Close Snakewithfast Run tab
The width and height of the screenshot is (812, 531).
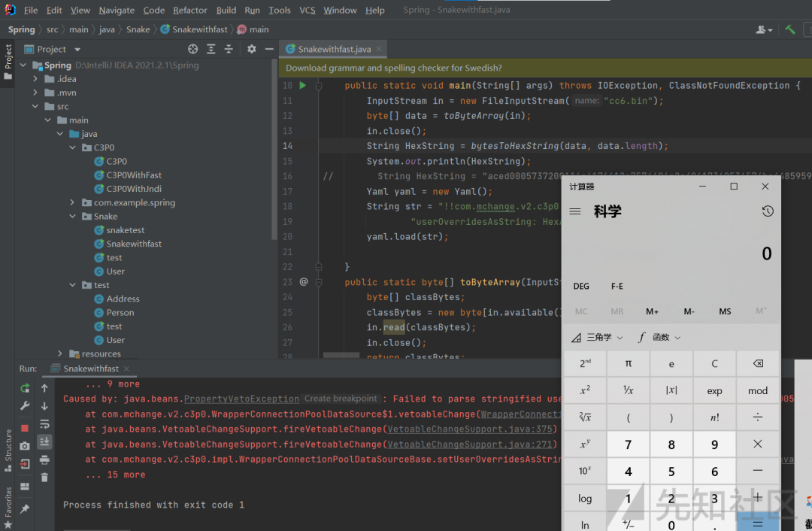click(x=126, y=369)
